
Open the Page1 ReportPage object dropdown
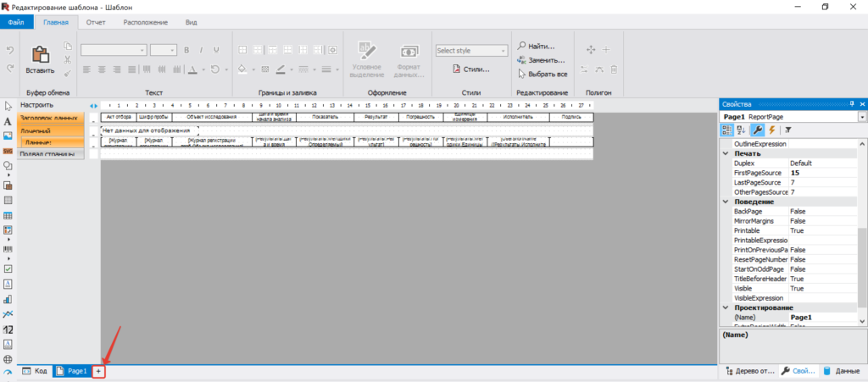coord(862,117)
